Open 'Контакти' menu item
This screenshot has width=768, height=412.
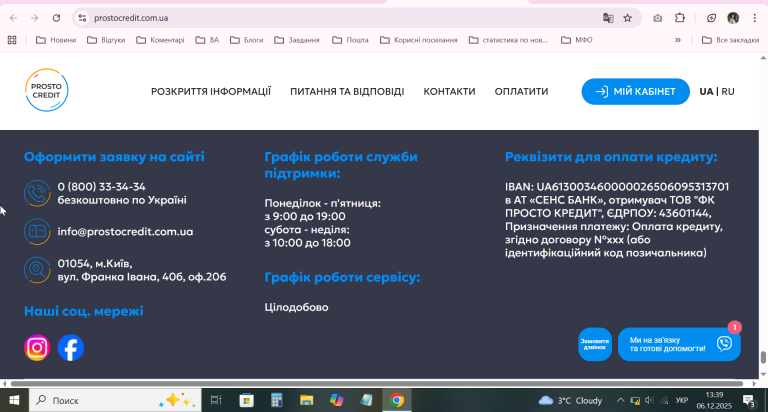(x=449, y=92)
